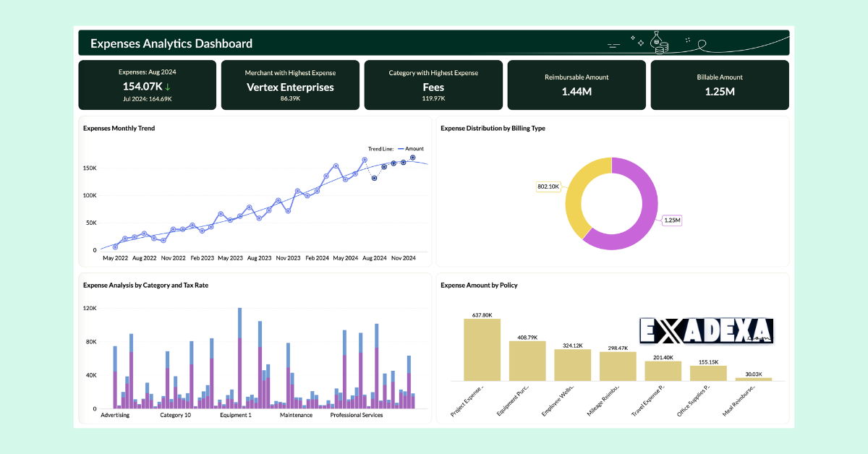
Task: Click the EXADEXA logo on the policy chart
Action: (x=705, y=330)
